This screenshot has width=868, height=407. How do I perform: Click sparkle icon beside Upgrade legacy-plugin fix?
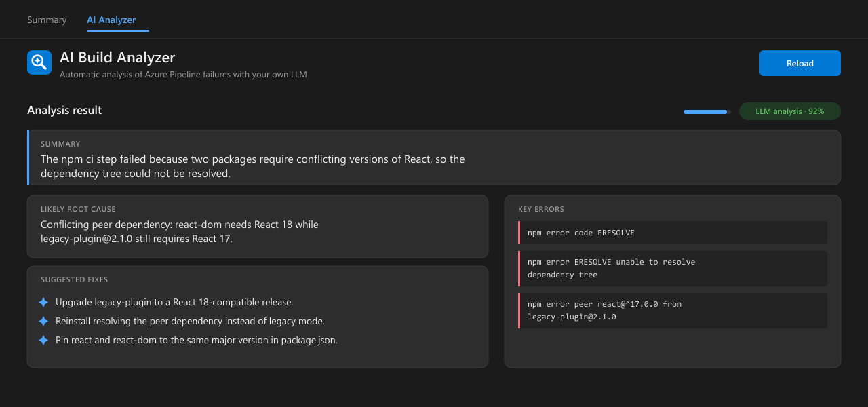[x=43, y=302]
